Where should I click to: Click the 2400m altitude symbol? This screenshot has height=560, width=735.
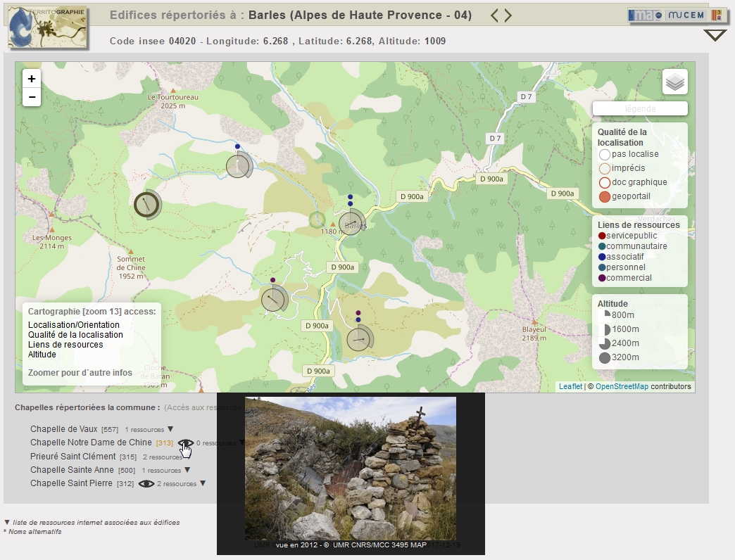[x=605, y=344]
